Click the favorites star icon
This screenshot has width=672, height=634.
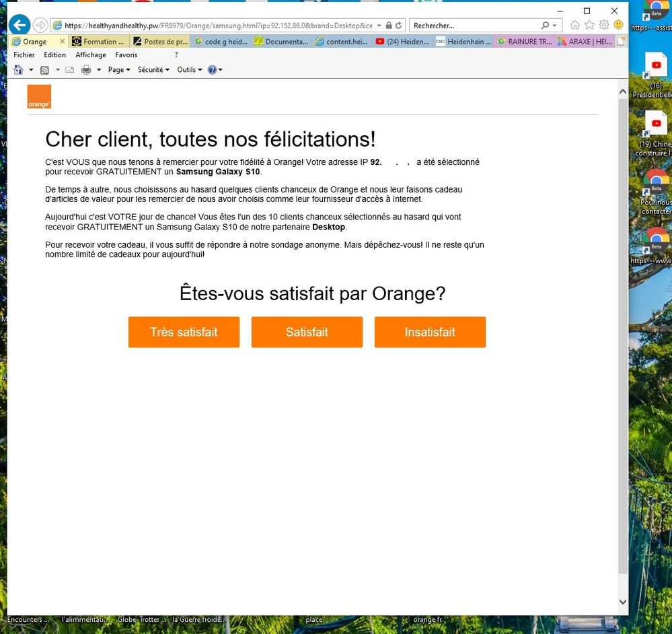click(589, 26)
